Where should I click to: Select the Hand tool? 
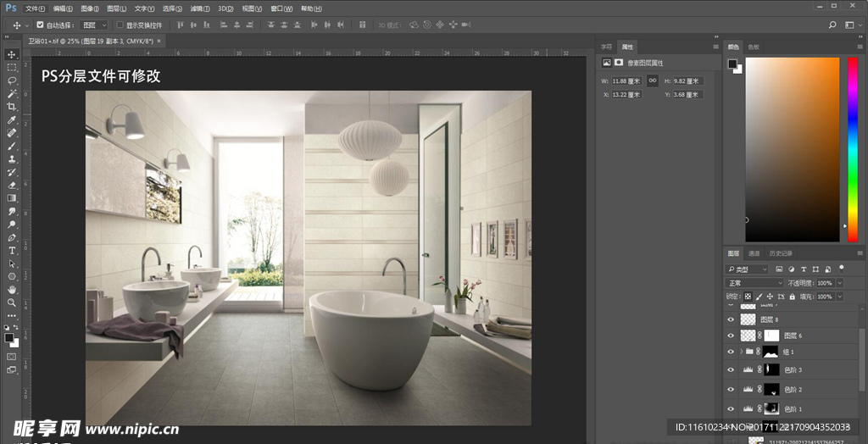point(12,289)
